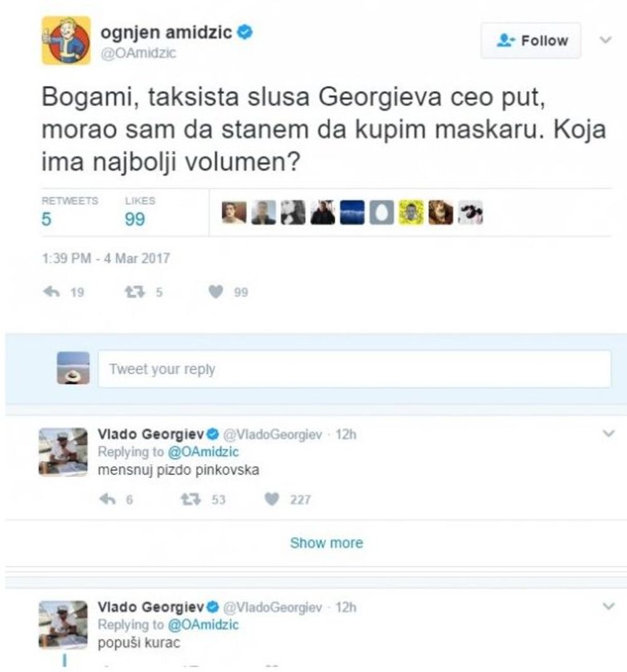This screenshot has width=627, height=672.
Task: Click into the 'Tweet your reply' field
Action: [x=354, y=369]
